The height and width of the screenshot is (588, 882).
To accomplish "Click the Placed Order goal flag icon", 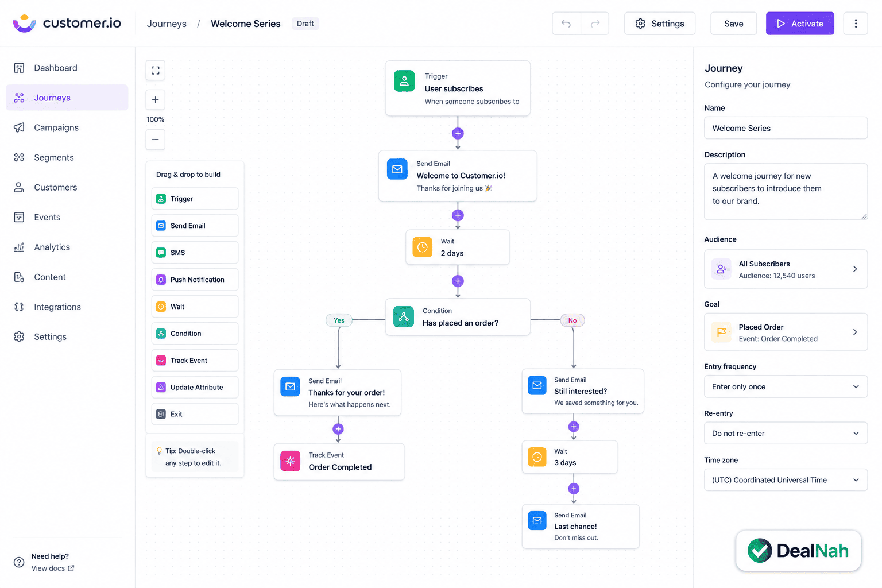I will click(721, 332).
